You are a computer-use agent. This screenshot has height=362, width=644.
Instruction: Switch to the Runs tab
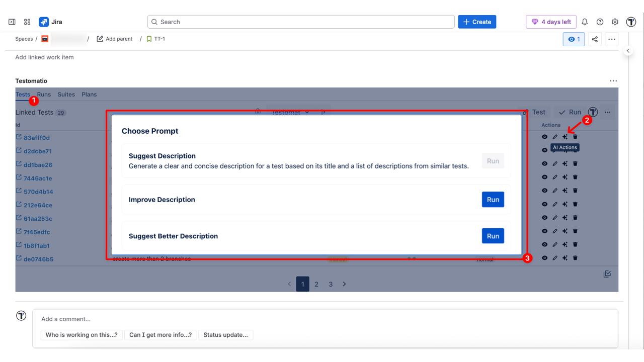44,95
